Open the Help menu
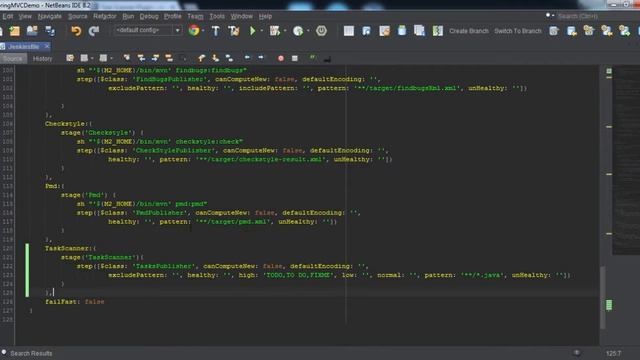Viewport: 640px width, 360px height. coord(265,16)
